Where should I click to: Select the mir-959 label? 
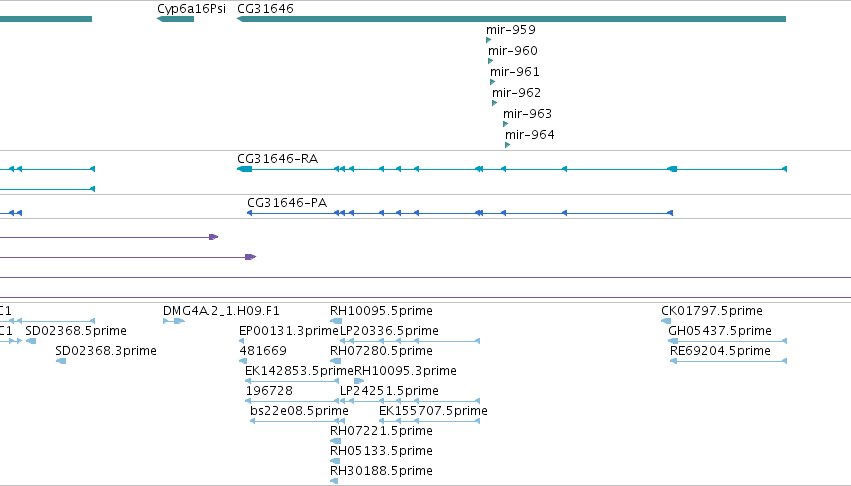tap(511, 30)
